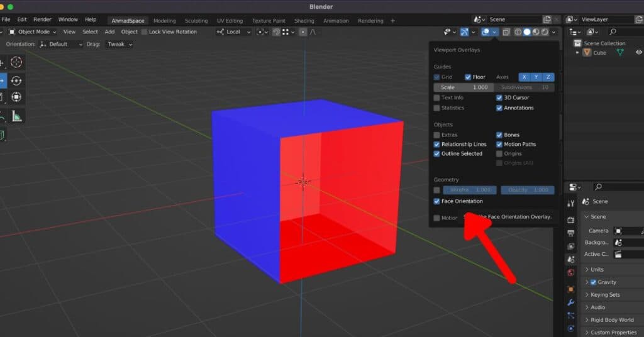
Task: Disable the Gravity checkbox
Action: click(593, 282)
